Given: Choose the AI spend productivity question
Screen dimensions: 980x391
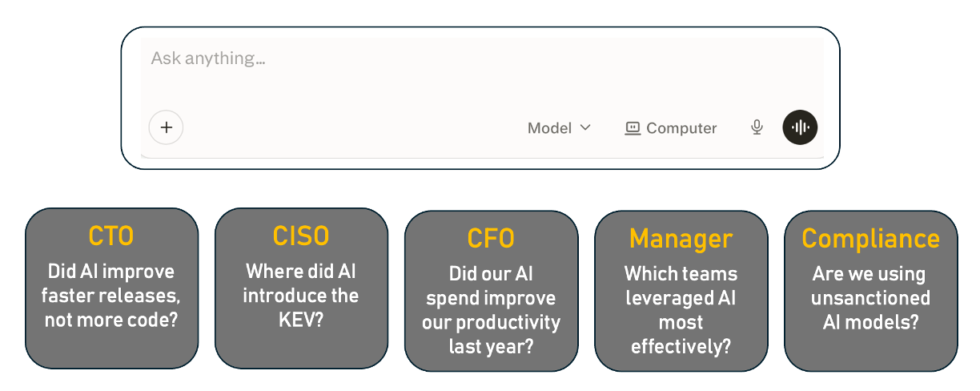Looking at the screenshot, I should [x=491, y=310].
